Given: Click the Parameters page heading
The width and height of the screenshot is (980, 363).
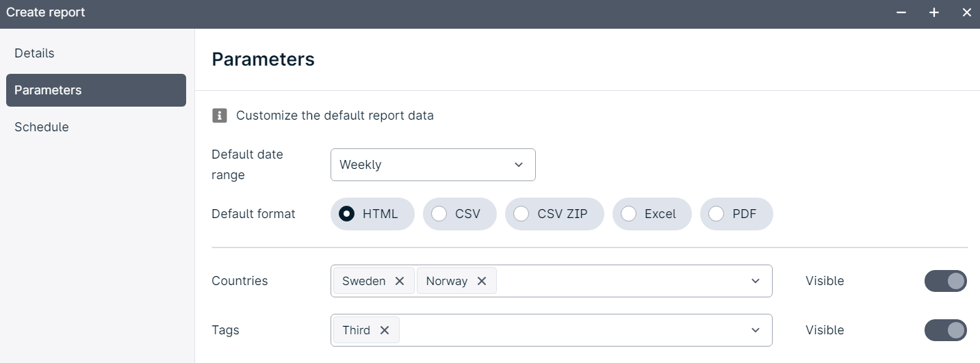Looking at the screenshot, I should point(263,59).
